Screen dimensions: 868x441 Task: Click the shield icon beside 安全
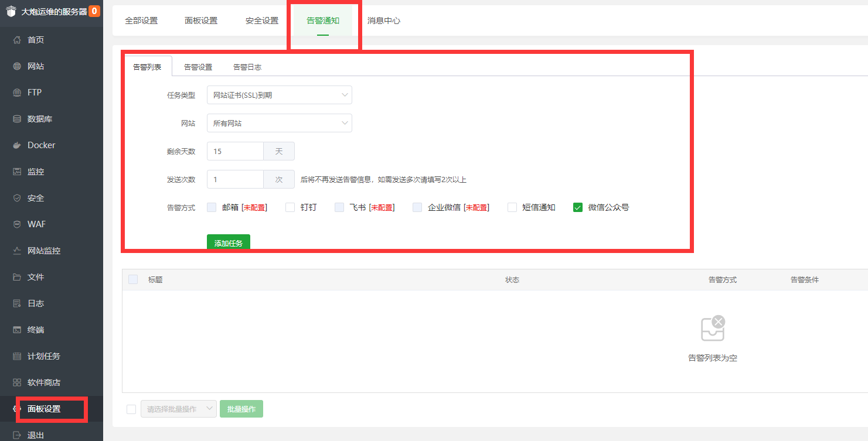click(x=17, y=198)
